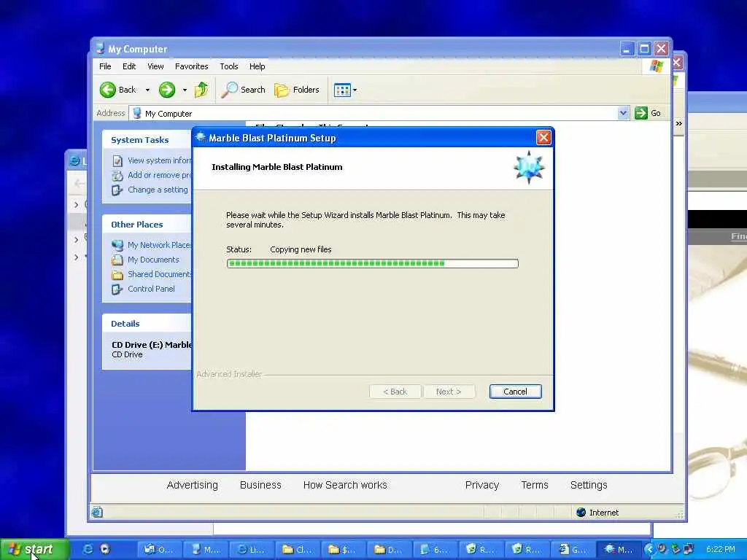The height and width of the screenshot is (560, 747).
Task: Click the Go button beside address bar
Action: tap(649, 113)
